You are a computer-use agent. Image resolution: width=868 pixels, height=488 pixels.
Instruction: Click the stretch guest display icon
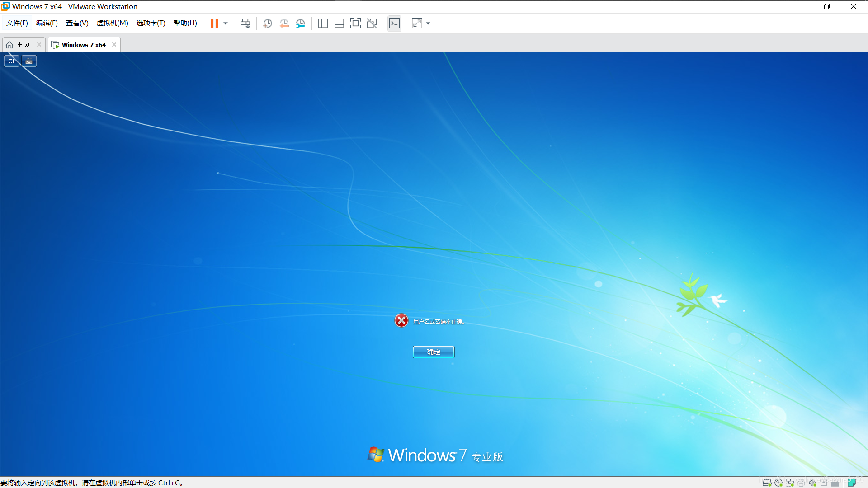click(x=417, y=23)
